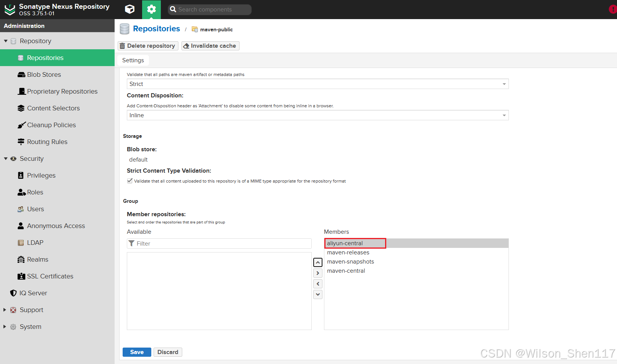This screenshot has height=364, width=617.
Task: Open the Strict layout policy dropdown
Action: pos(317,84)
